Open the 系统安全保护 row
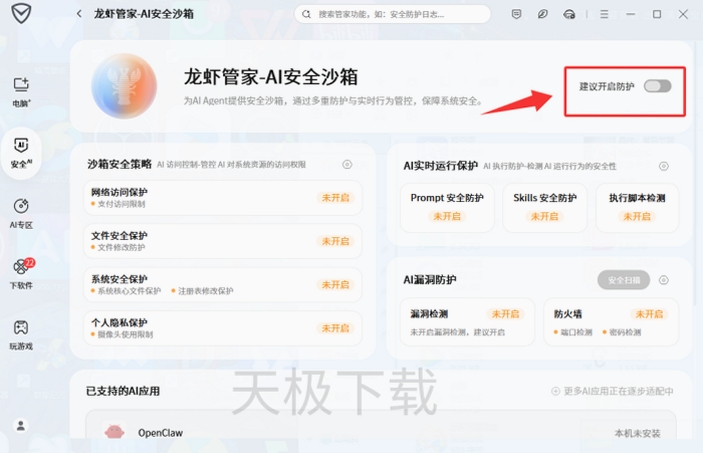Screen dimensions: 703x453 pyautogui.click(x=223, y=285)
